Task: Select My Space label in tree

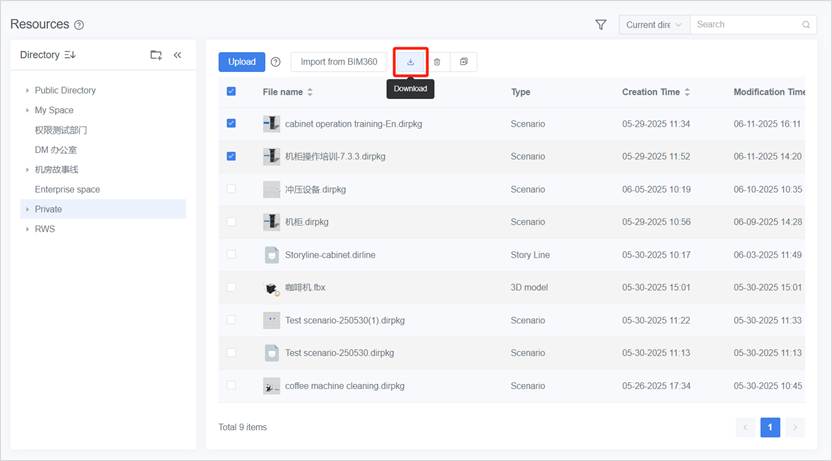Action: tap(54, 110)
